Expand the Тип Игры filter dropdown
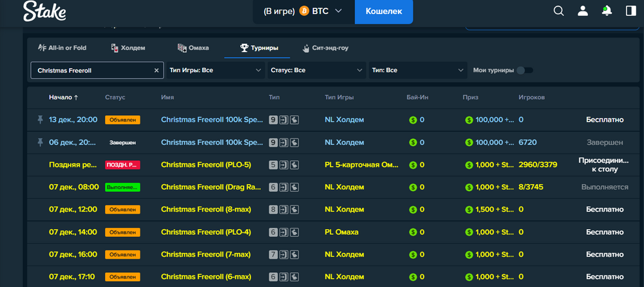Screen dimensions: 644x287 click(215, 70)
